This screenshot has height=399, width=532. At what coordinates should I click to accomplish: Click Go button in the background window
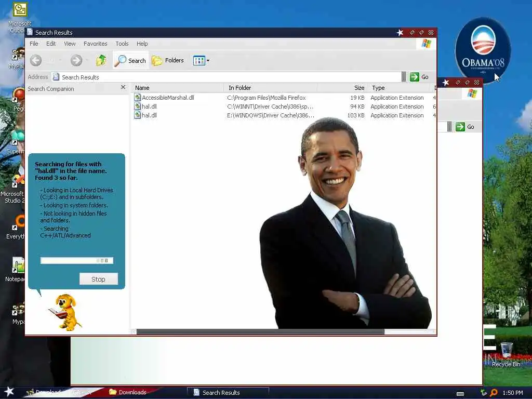pos(465,127)
